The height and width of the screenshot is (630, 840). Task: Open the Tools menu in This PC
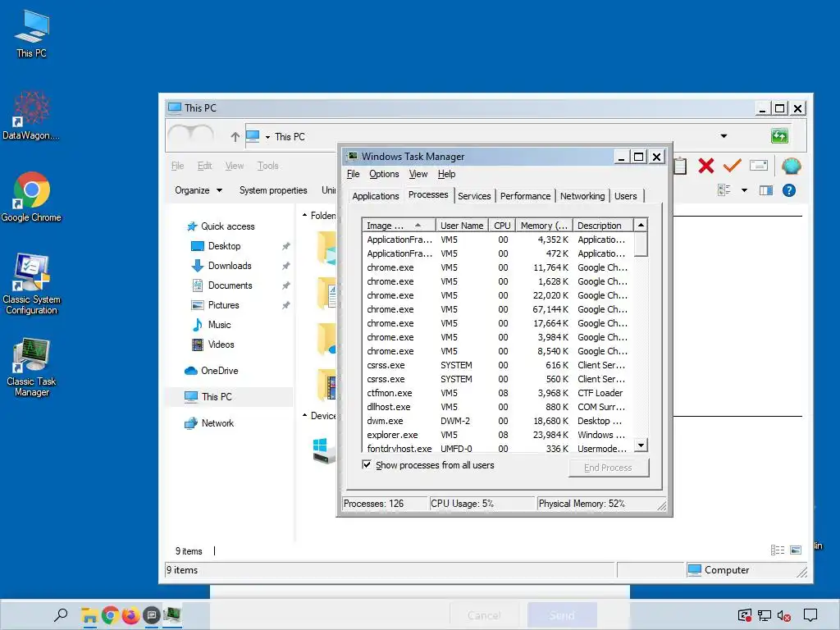tap(268, 166)
